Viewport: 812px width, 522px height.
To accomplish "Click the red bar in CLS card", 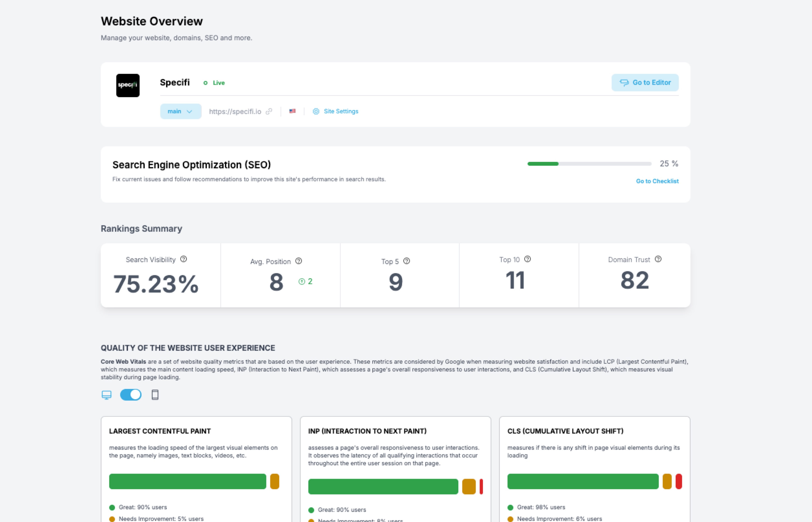I will (x=679, y=482).
